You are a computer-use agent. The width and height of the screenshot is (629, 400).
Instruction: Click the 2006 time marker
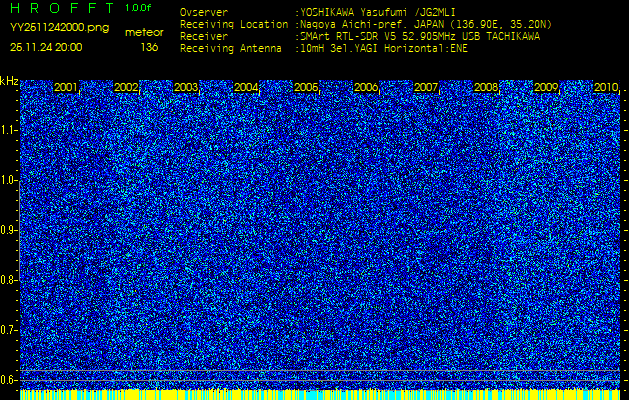[x=366, y=87]
